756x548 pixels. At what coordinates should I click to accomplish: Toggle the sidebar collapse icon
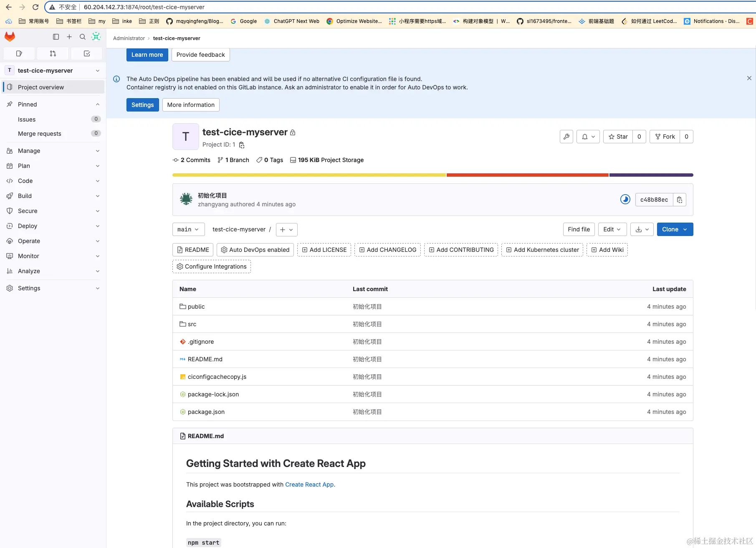pos(56,37)
